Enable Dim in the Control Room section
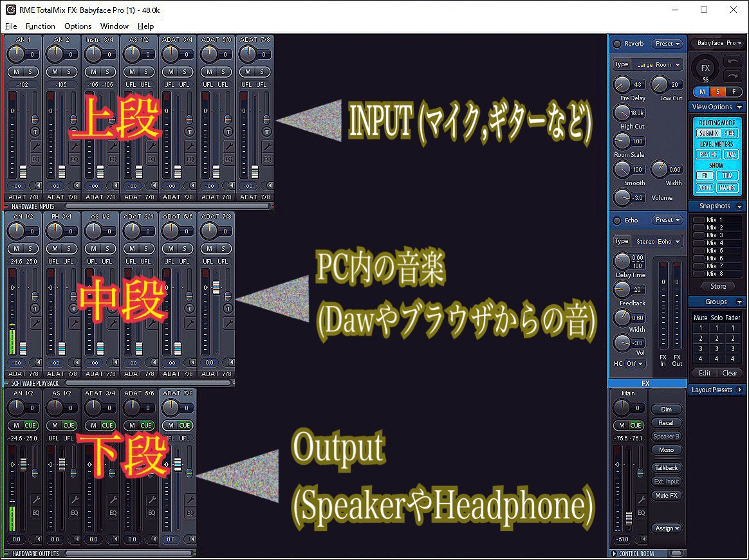 (x=667, y=409)
